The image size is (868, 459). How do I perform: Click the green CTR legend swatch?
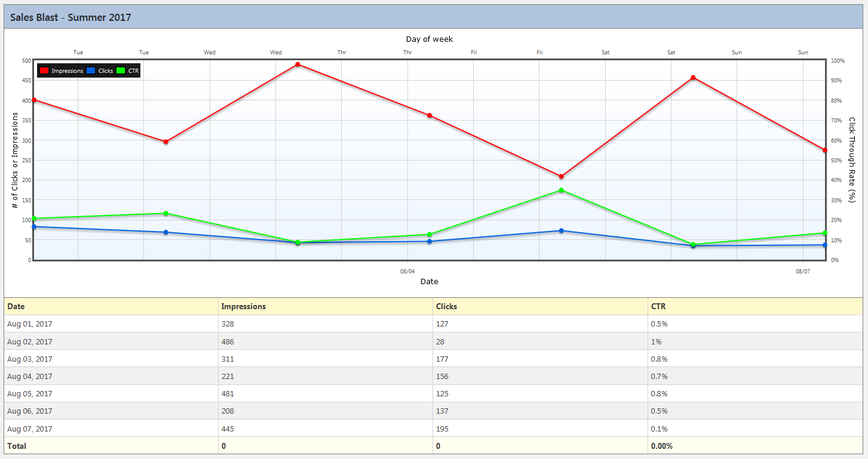click(x=121, y=70)
